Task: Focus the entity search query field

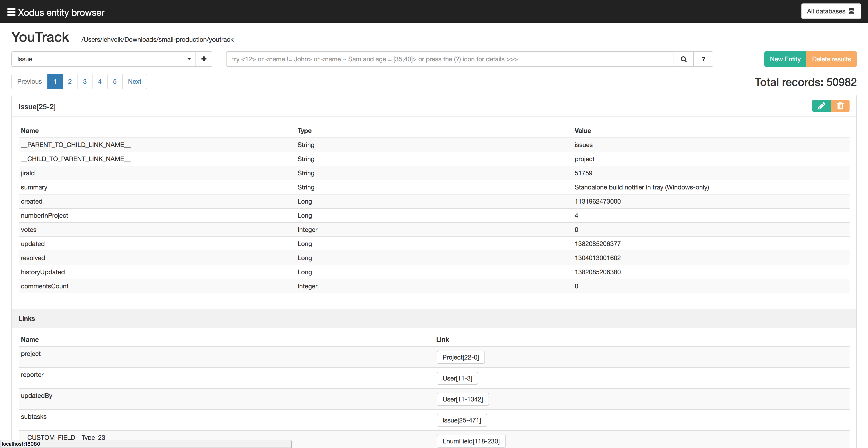Action: click(450, 59)
